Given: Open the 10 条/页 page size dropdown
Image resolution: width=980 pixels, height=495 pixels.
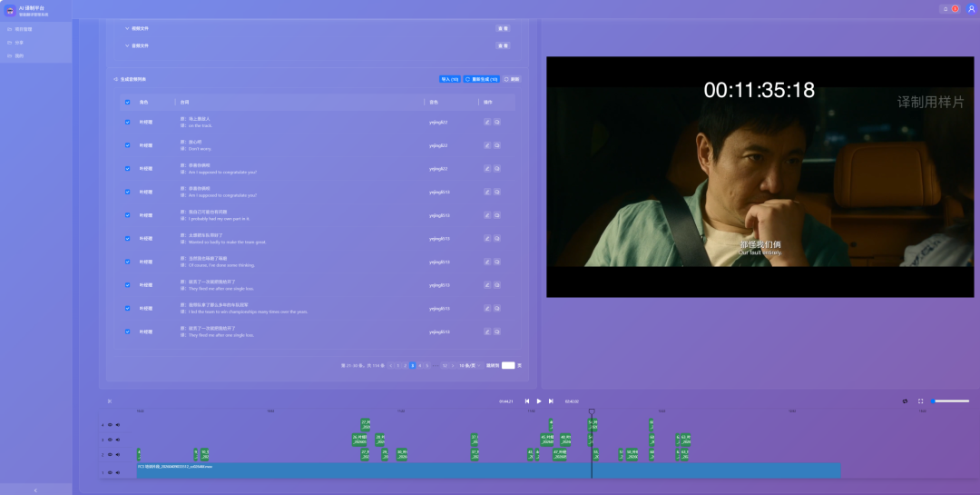Looking at the screenshot, I should 470,365.
